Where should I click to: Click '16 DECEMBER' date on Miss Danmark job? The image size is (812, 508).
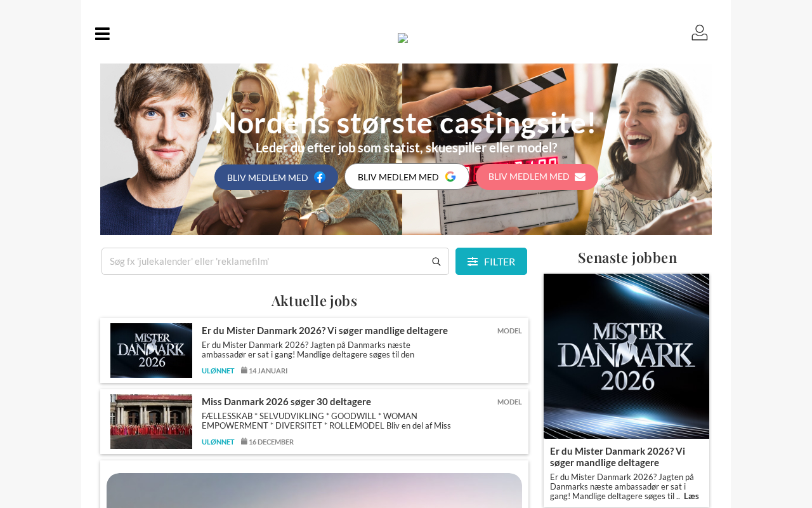click(x=267, y=442)
